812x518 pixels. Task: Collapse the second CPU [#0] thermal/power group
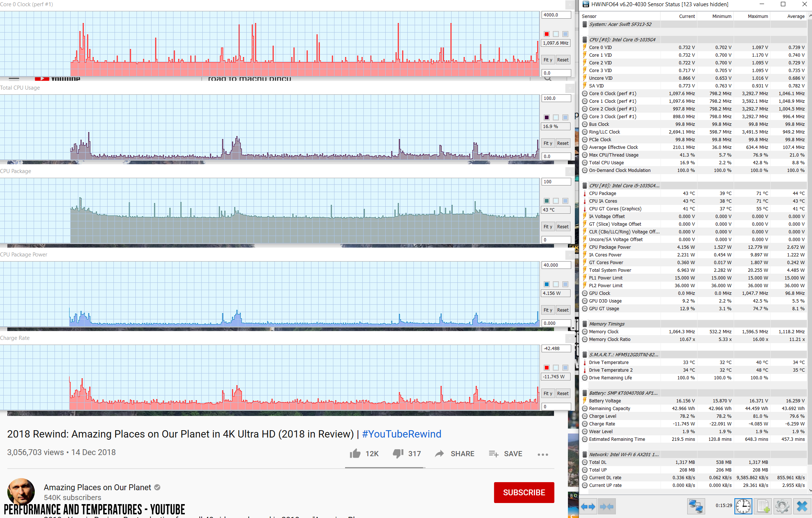pyautogui.click(x=585, y=185)
